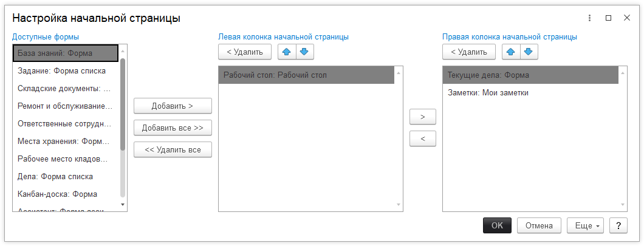Move right column item down with arrow
This screenshot has height=246, width=644.
click(x=528, y=52)
